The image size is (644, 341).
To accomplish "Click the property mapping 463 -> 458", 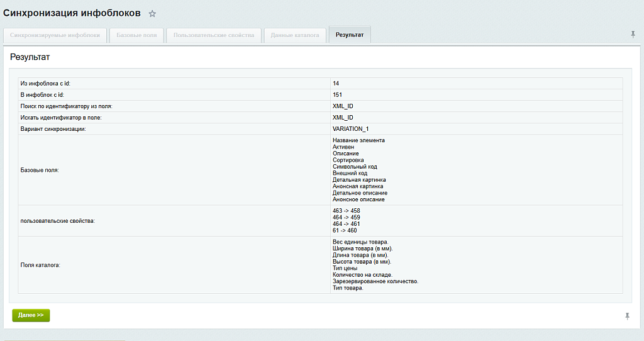I will pos(347,211).
